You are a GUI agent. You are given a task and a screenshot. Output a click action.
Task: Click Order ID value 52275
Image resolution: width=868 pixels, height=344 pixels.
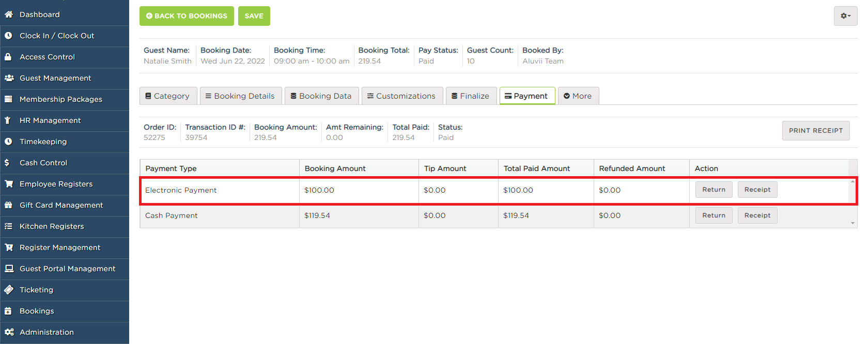[x=154, y=137]
